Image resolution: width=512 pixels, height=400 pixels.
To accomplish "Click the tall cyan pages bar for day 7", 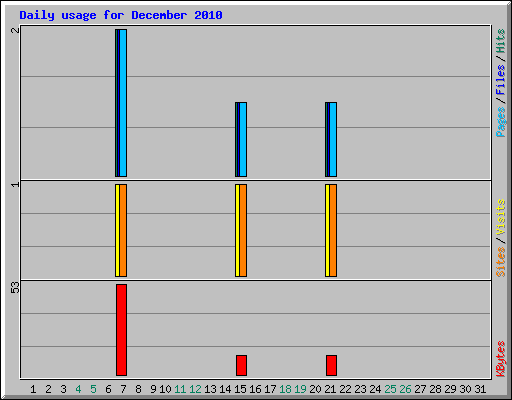I will (x=123, y=103).
